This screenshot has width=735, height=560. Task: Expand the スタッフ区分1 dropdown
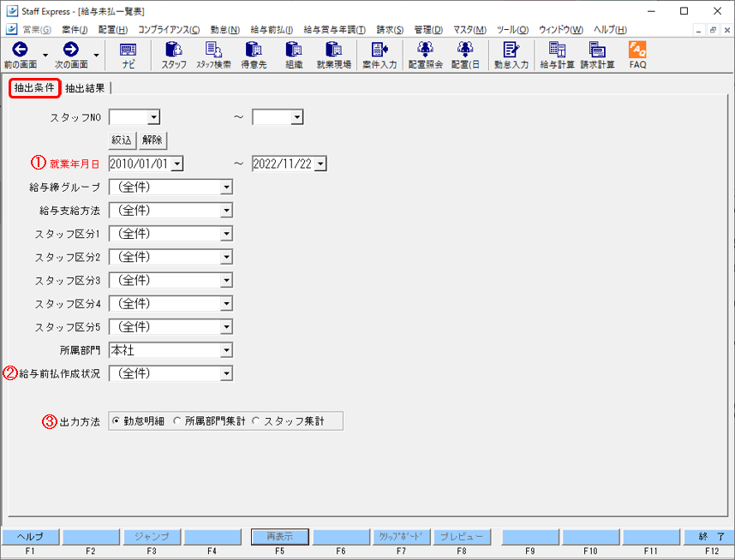click(x=226, y=234)
